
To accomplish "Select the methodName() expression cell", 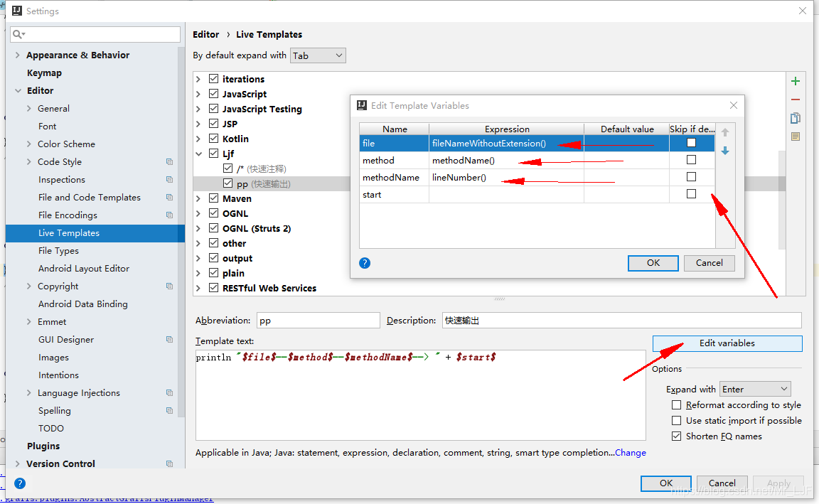I will click(506, 161).
